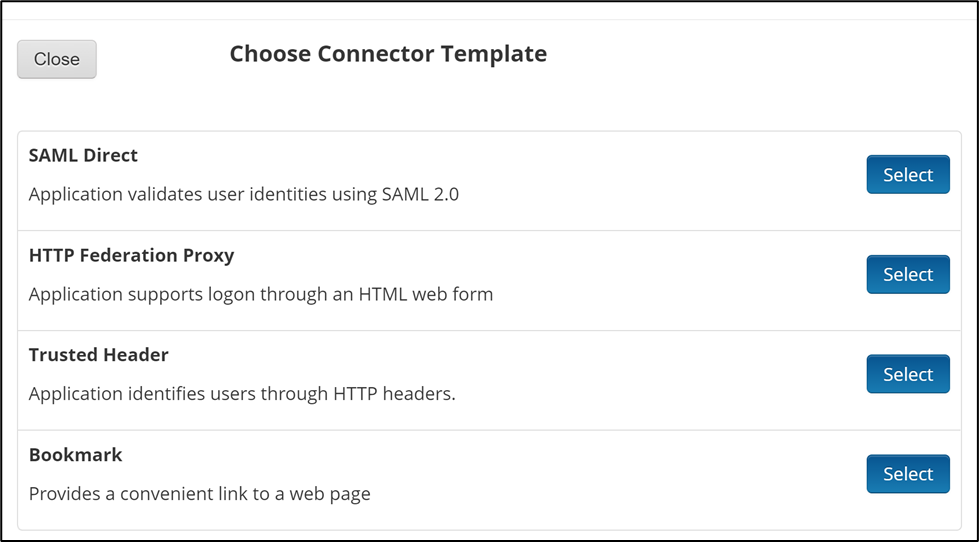979x542 pixels.
Task: Click the word 'Proxy' in the second title
Action: [208, 256]
